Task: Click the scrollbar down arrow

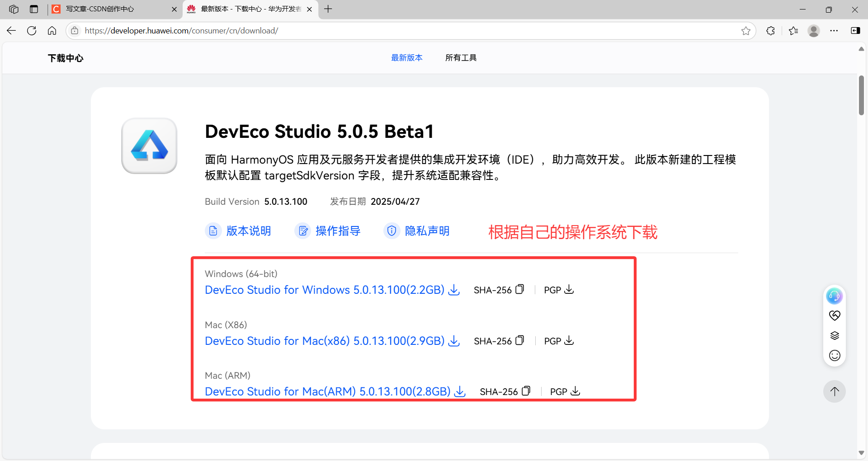Action: tap(861, 453)
